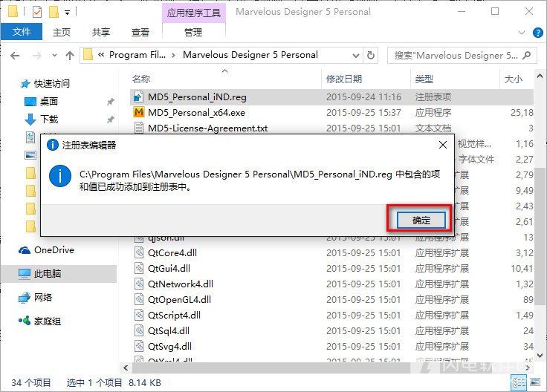Screen dimensions: 547x392
Task: Sort by the 修改日期 column header
Action: pos(343,79)
